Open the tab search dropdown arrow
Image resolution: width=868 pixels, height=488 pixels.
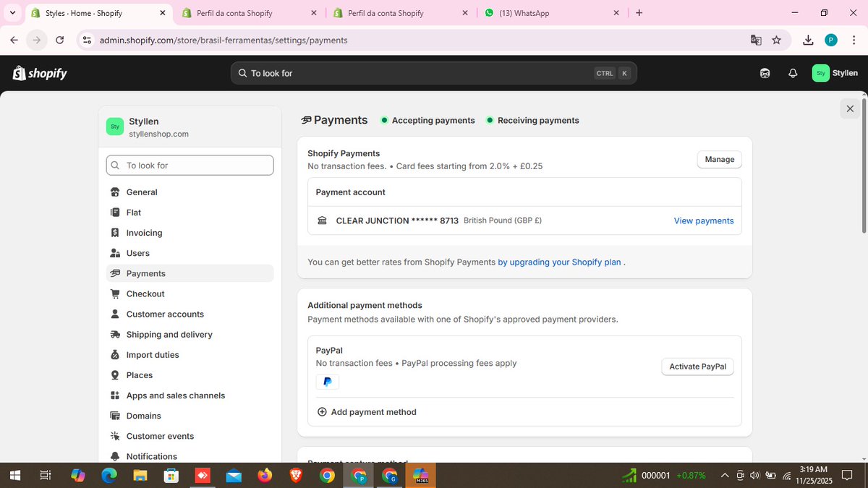[x=12, y=13]
